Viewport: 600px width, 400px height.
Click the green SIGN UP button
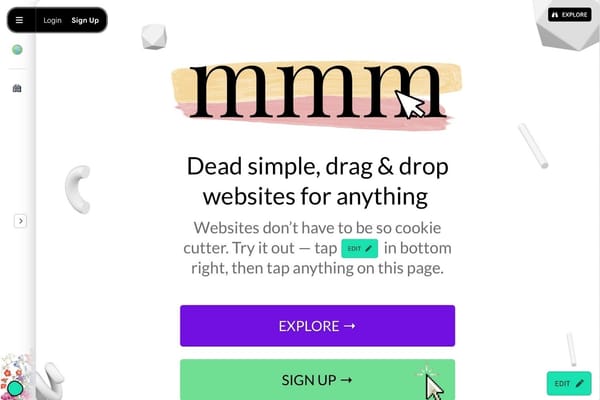(318, 379)
